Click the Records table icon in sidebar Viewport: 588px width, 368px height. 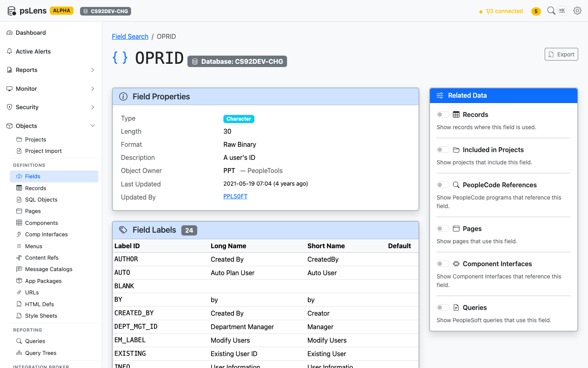[x=19, y=188]
